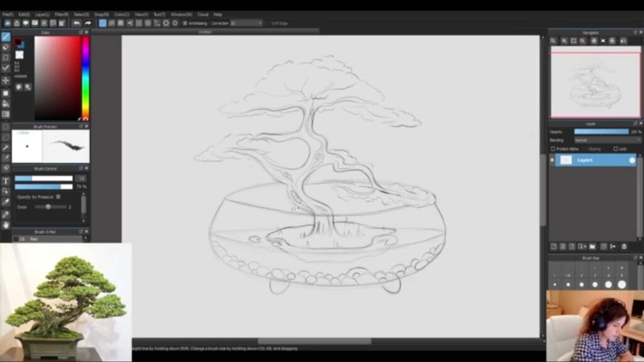Screen dimensions: 644x362
Task: Open the Layer menu
Action: pos(42,14)
